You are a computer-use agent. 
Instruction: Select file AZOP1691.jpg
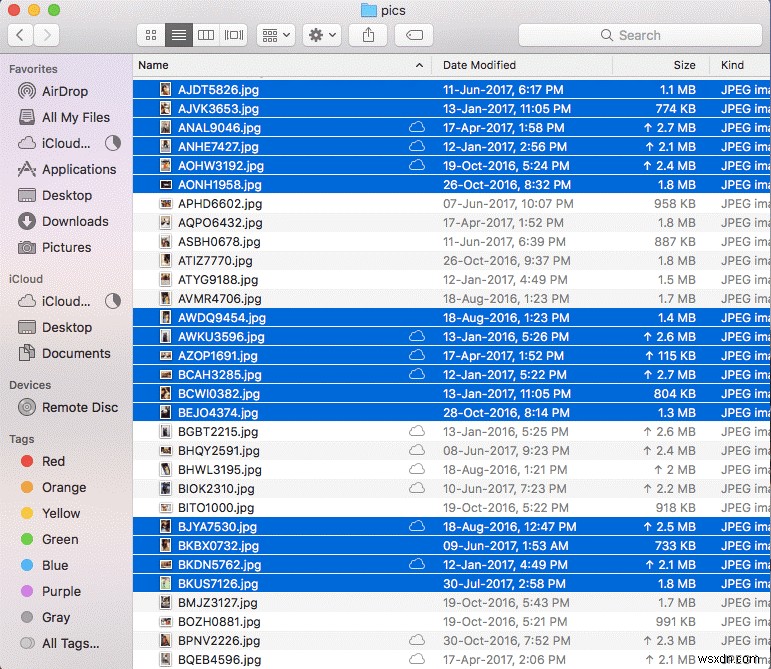451,356
